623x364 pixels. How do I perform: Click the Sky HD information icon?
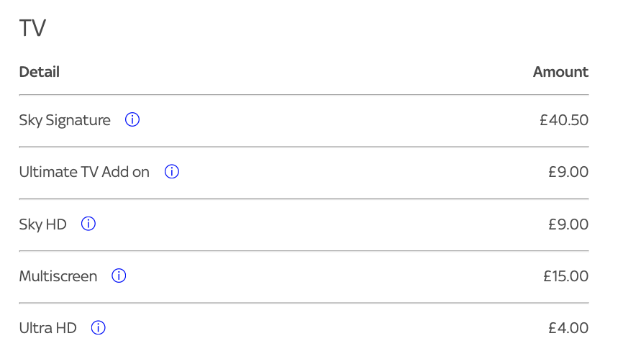88,224
